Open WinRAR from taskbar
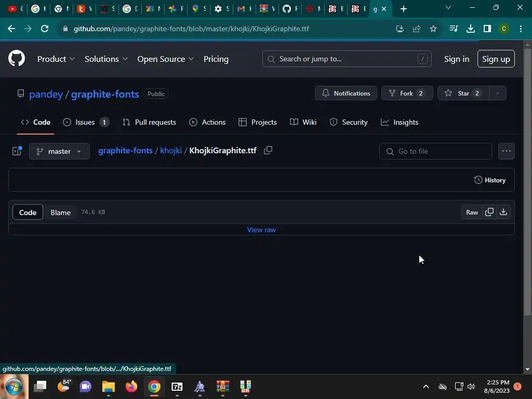The height and width of the screenshot is (399, 532). coord(222,387)
